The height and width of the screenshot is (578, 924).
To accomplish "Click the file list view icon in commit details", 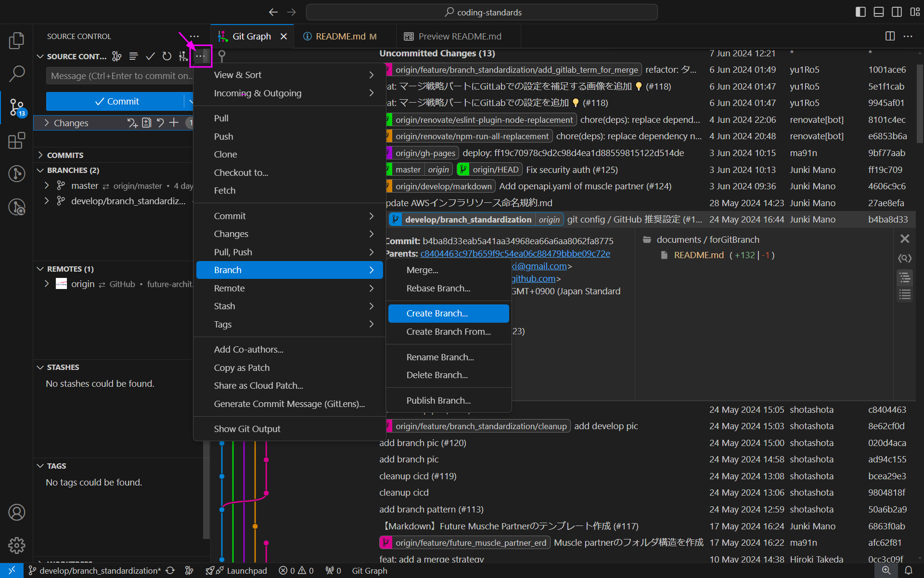I will pos(905,294).
